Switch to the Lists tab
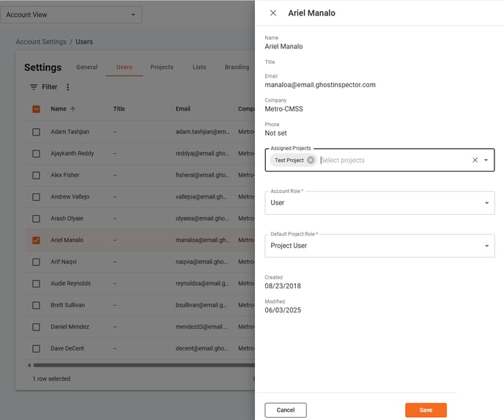 199,67
